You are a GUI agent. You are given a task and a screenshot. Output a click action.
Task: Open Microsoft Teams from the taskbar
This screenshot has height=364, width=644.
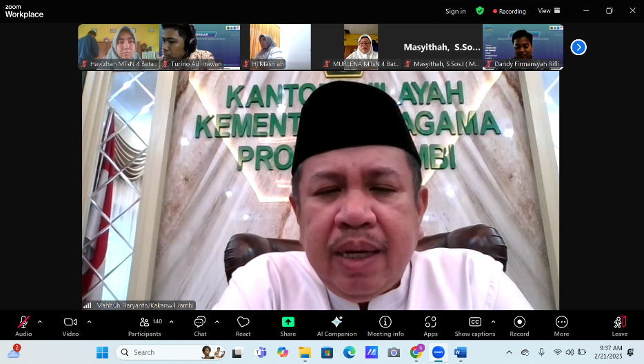click(x=261, y=352)
